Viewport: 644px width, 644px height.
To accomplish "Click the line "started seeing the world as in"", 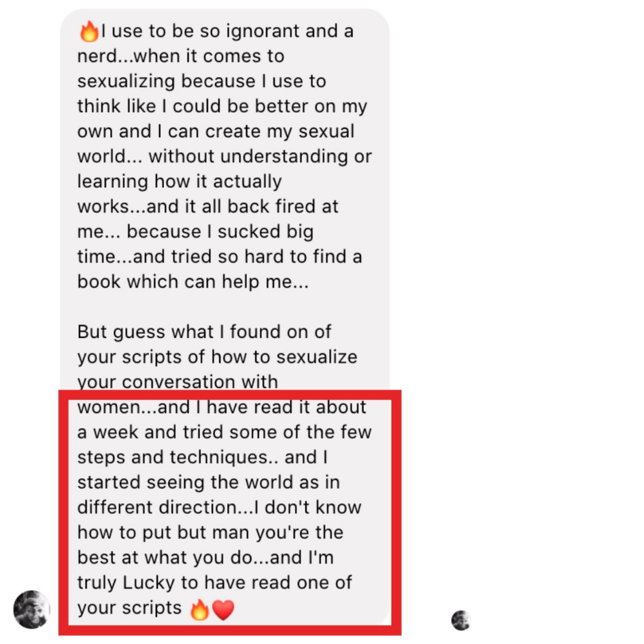I will [209, 482].
